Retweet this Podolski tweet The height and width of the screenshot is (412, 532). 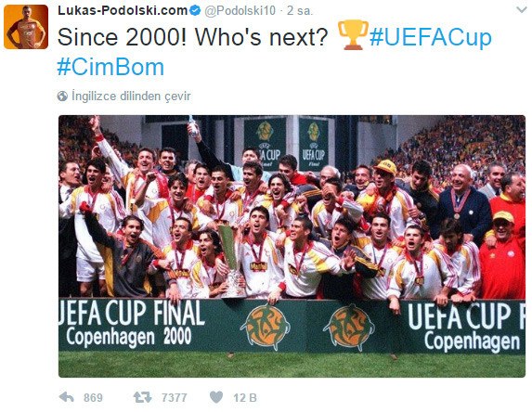point(142,397)
